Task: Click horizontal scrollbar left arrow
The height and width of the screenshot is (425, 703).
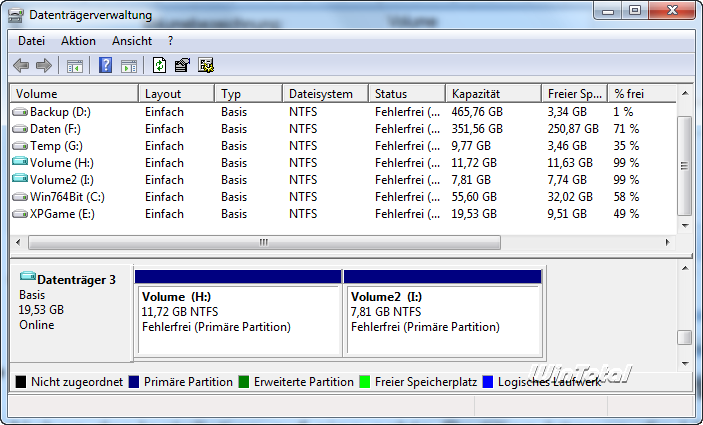Action: tap(18, 243)
